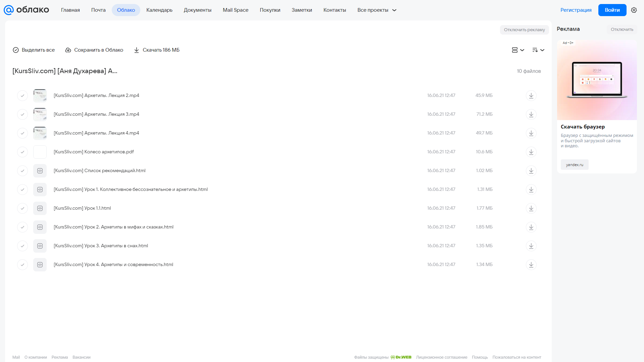Open the sort order dropdown
This screenshot has width=644, height=362.
coord(538,50)
